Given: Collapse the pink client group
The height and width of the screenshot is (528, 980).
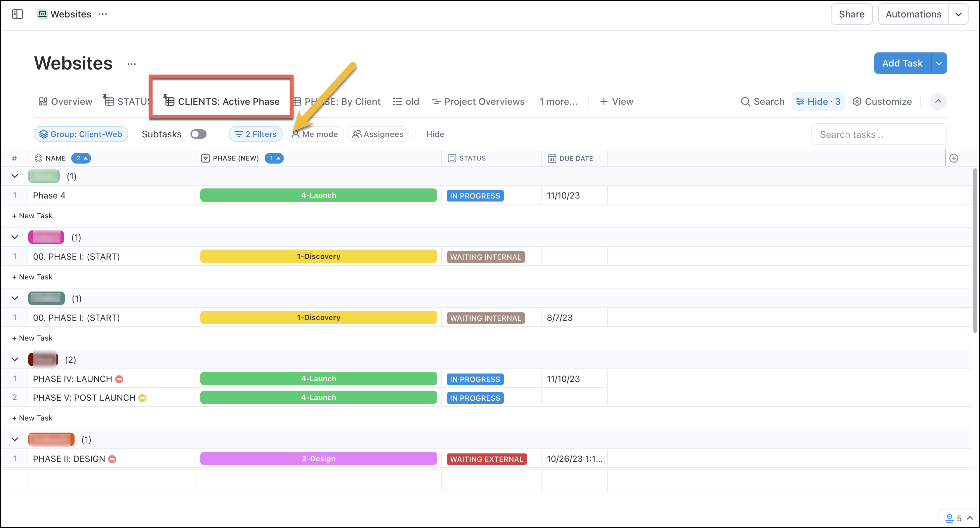Looking at the screenshot, I should click(x=15, y=237).
